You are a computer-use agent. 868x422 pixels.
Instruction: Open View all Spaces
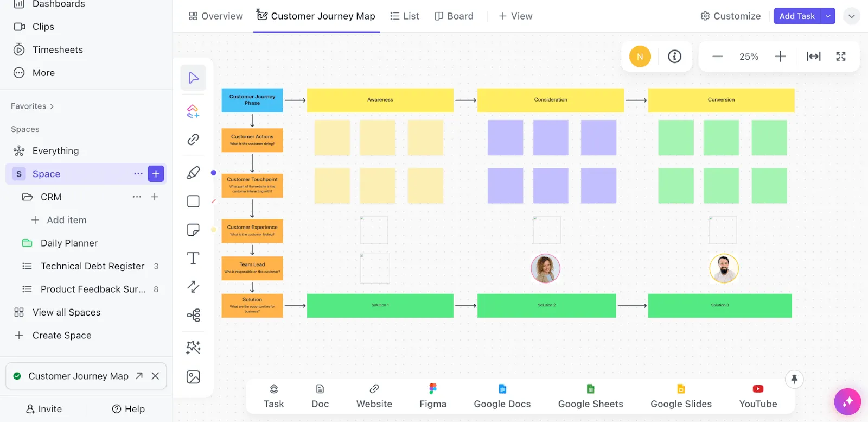57,312
